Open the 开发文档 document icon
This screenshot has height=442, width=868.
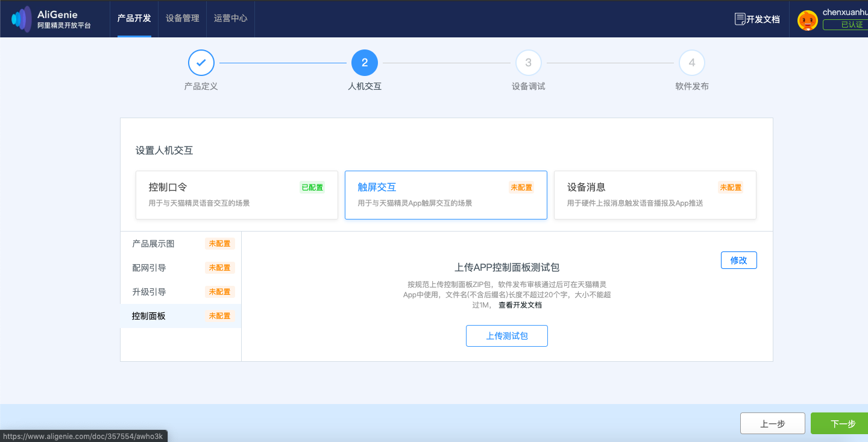740,19
